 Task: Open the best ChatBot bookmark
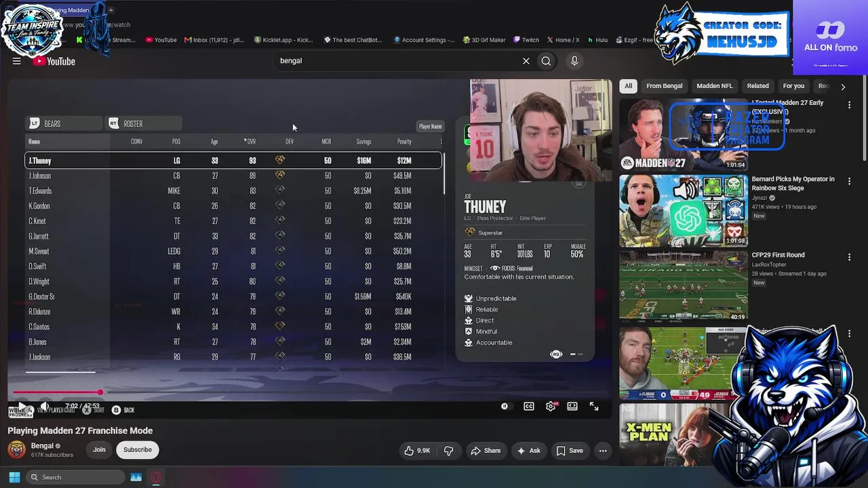point(353,40)
